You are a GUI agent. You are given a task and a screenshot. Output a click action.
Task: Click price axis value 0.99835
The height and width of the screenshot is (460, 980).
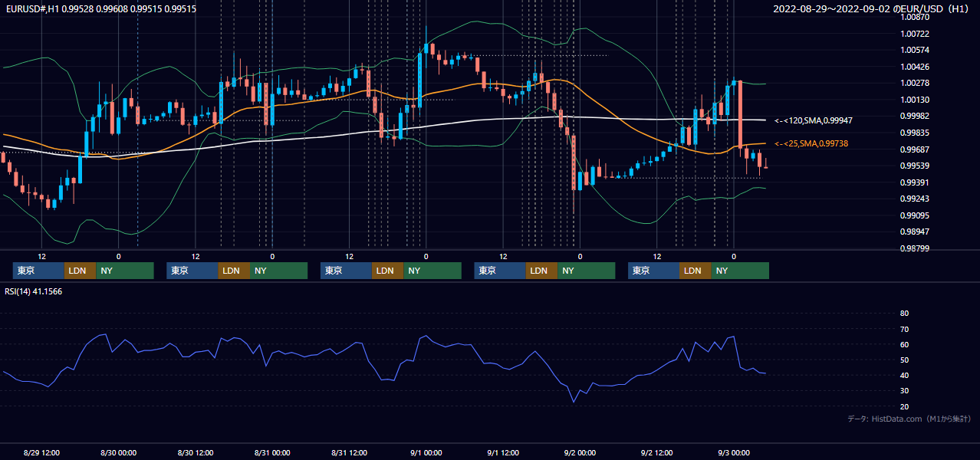click(915, 133)
